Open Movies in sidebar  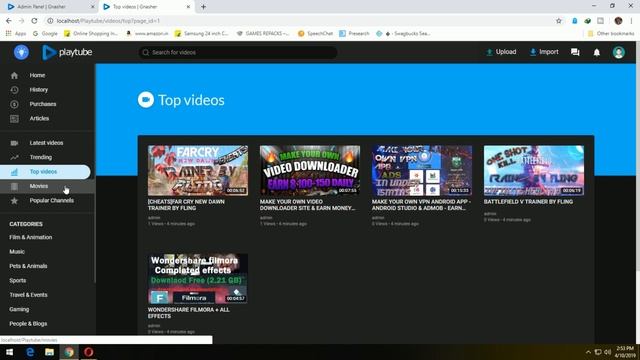pos(39,186)
